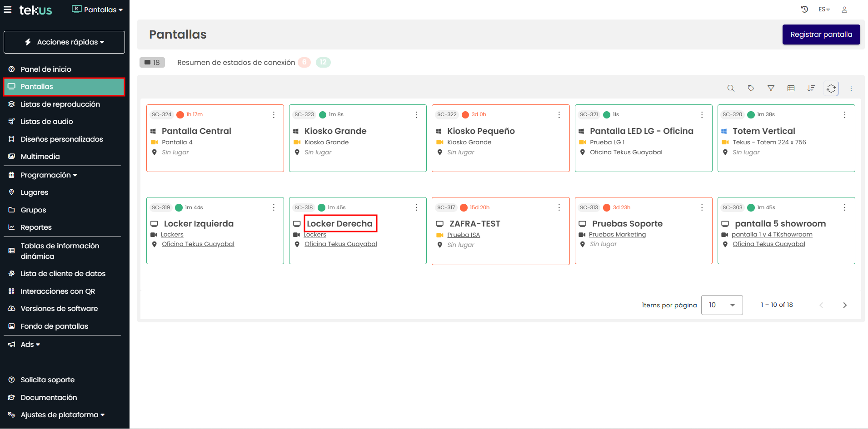Filter by offline status badge showing 6

[x=304, y=62]
